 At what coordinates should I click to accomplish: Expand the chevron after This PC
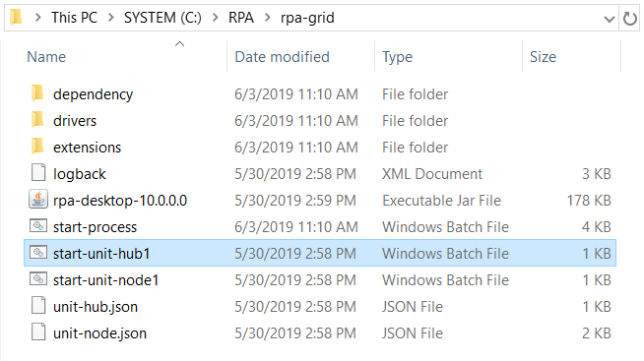click(x=111, y=18)
